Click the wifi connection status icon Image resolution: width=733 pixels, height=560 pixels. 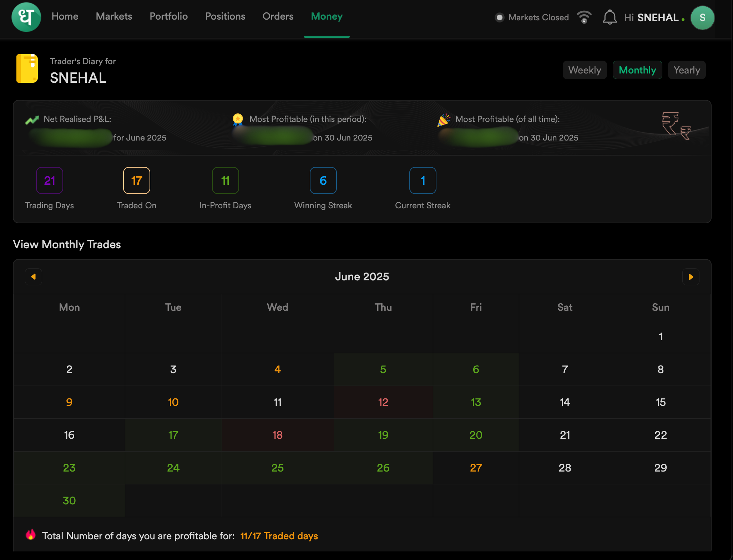pyautogui.click(x=584, y=17)
